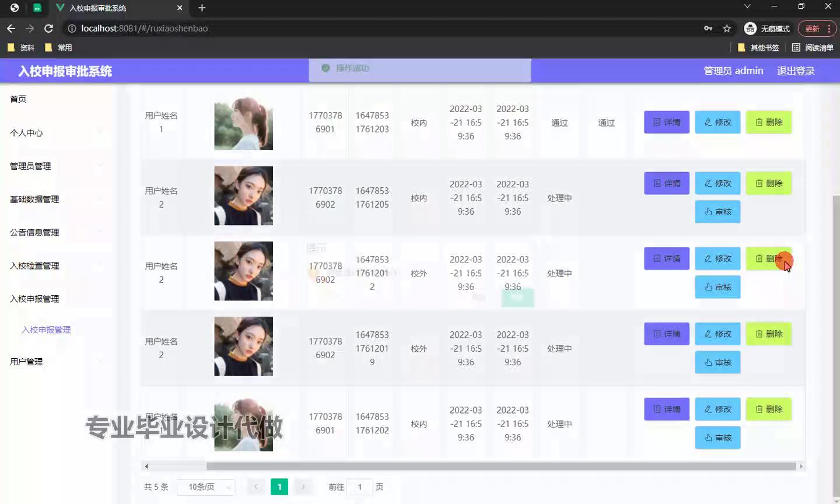
Task: Bookmark this page with star icon
Action: (727, 29)
